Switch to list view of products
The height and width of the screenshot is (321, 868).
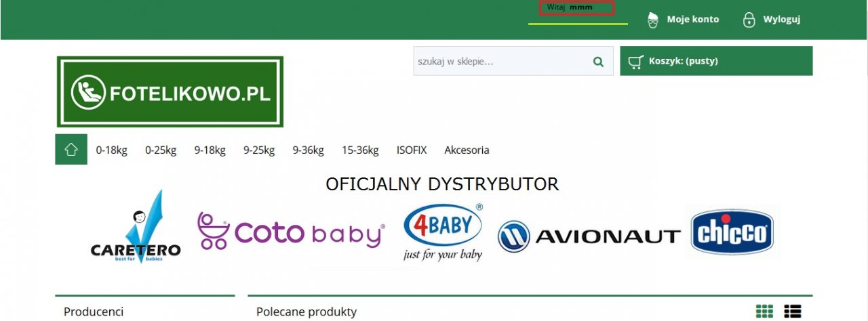793,312
